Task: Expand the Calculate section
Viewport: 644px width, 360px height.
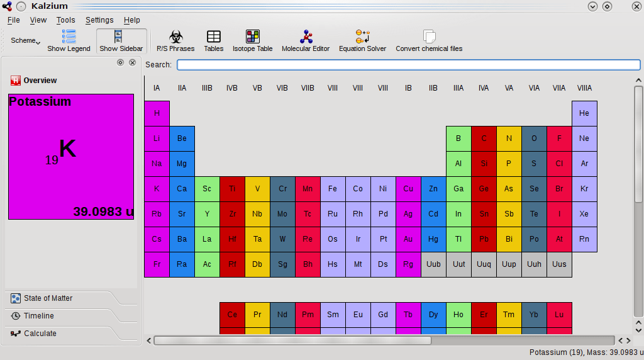Action: [x=40, y=334]
